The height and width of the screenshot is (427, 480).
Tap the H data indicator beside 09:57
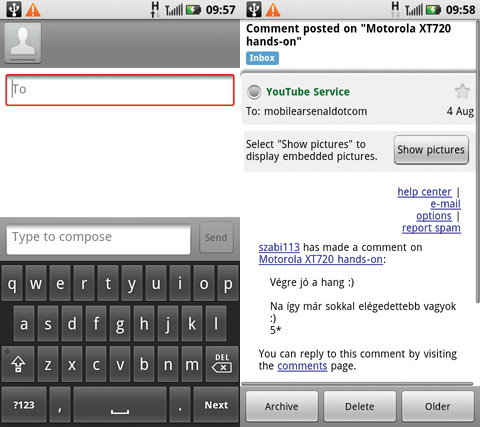[x=155, y=9]
